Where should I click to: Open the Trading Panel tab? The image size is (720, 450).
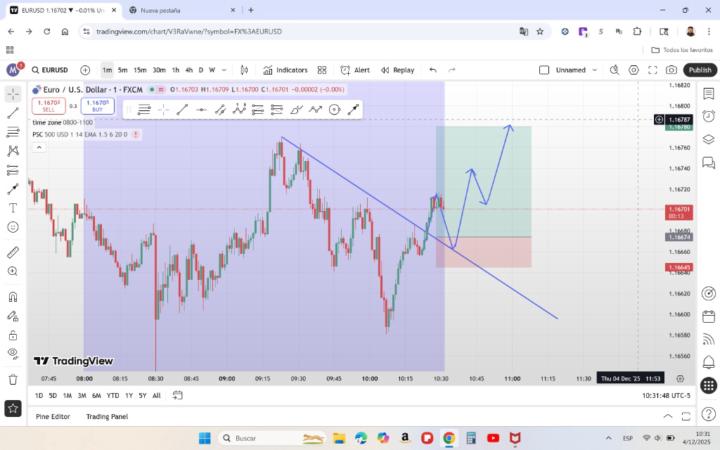tap(107, 416)
